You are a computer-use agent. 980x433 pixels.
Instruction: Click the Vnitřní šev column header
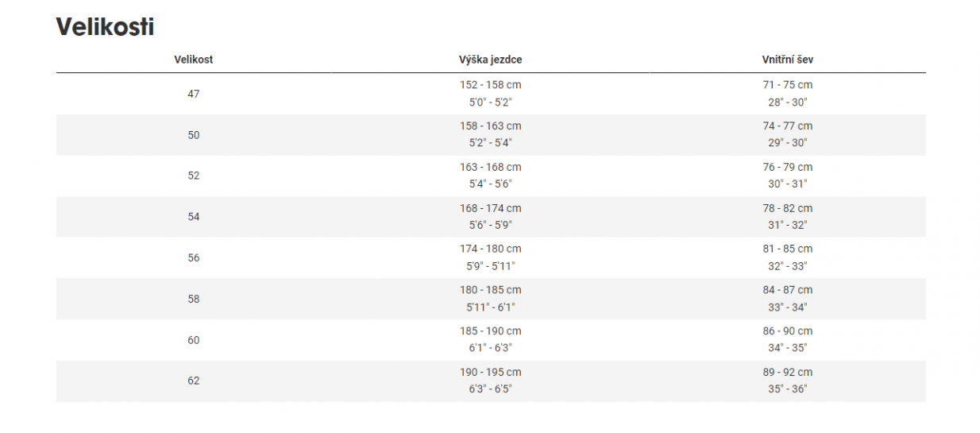tap(787, 60)
